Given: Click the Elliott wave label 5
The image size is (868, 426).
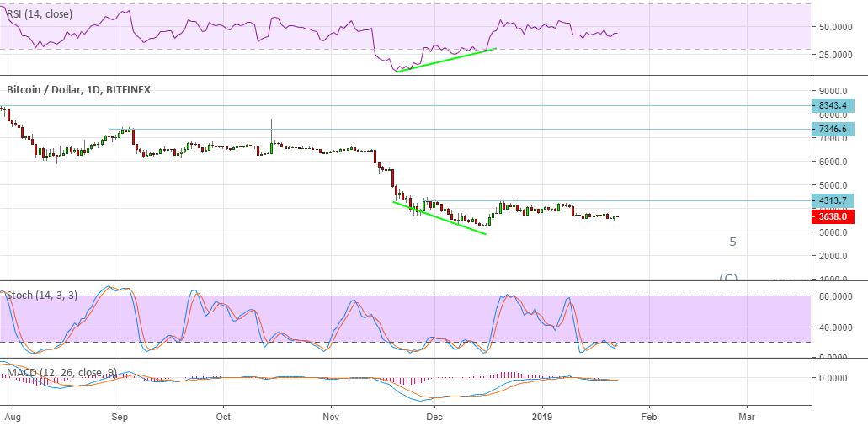Looking at the screenshot, I should (x=732, y=242).
